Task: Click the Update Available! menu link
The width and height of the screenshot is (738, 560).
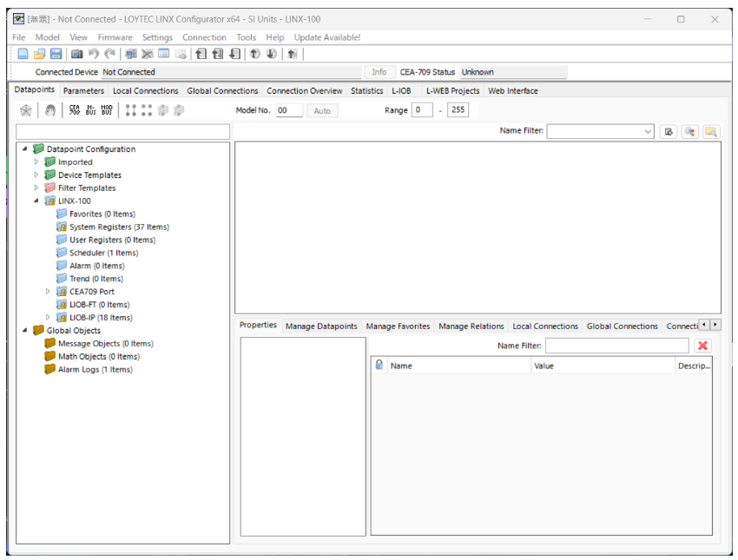Action: click(x=327, y=37)
